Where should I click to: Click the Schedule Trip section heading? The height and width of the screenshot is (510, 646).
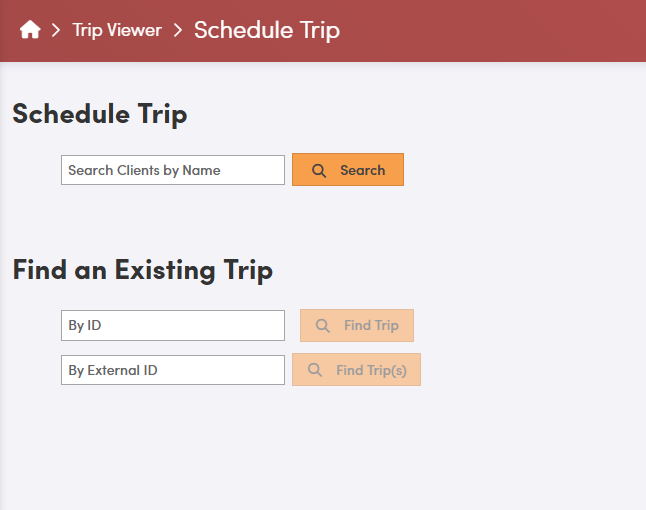[x=100, y=114]
